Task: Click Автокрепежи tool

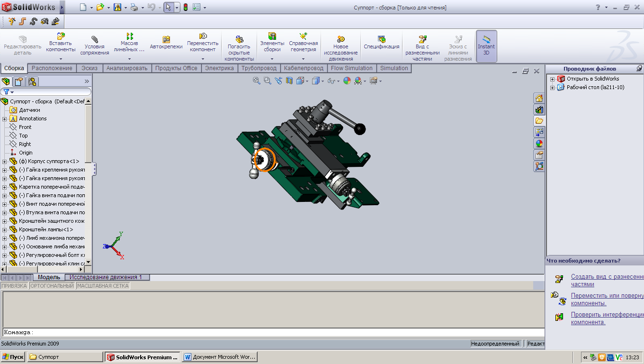Action: [x=166, y=43]
